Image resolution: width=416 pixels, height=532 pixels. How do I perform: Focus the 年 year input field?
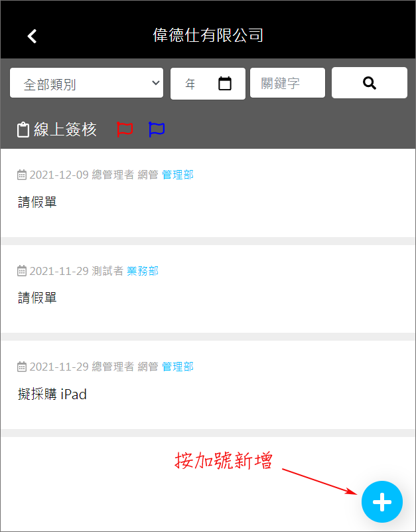208,84
